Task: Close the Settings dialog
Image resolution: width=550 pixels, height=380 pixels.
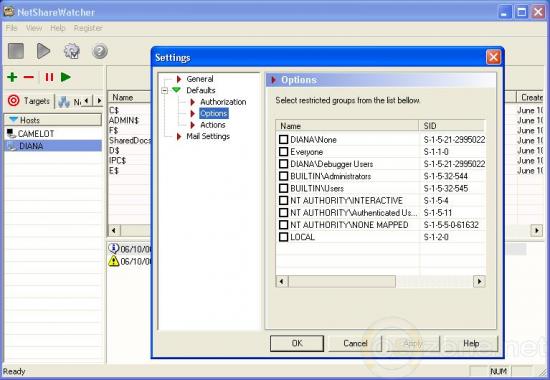Action: click(493, 57)
